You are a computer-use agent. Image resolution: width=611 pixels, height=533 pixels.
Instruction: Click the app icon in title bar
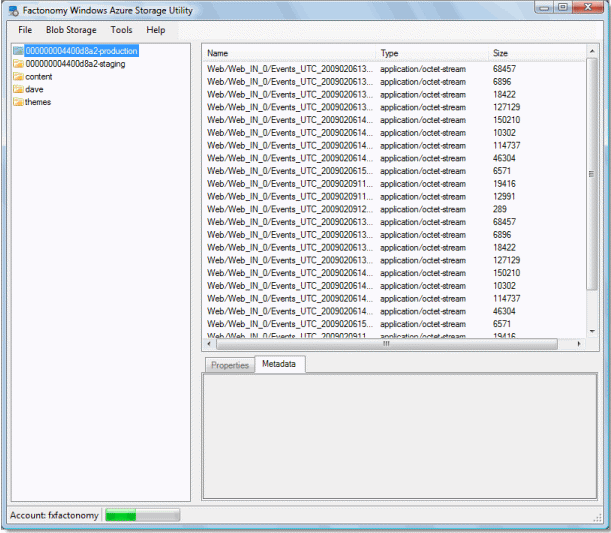click(14, 11)
